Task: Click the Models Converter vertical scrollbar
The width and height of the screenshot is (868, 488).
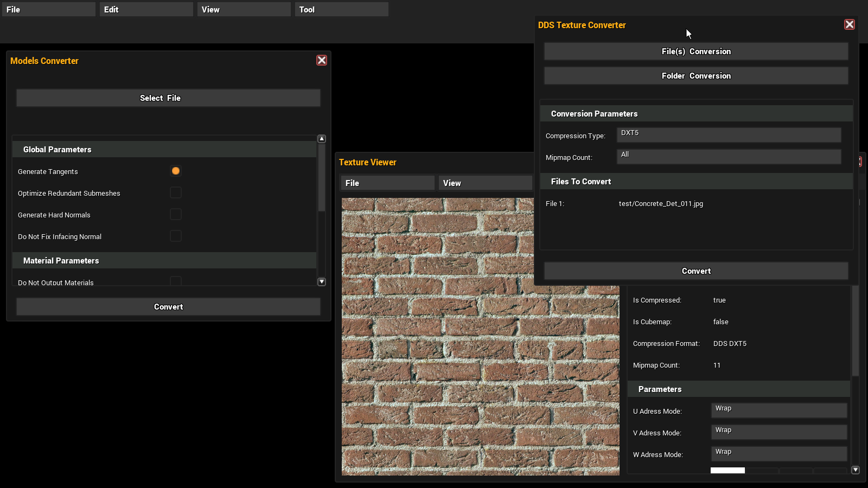Action: [x=322, y=177]
